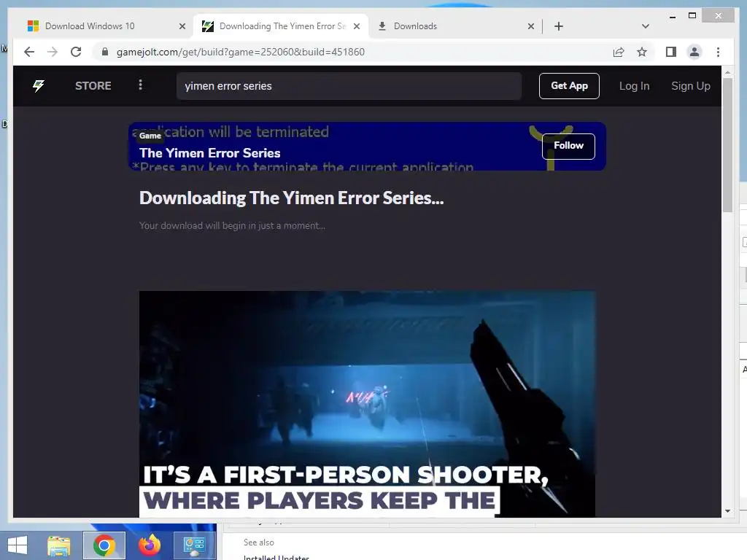747x560 pixels.
Task: View site info via the padlock icon
Action: click(105, 52)
